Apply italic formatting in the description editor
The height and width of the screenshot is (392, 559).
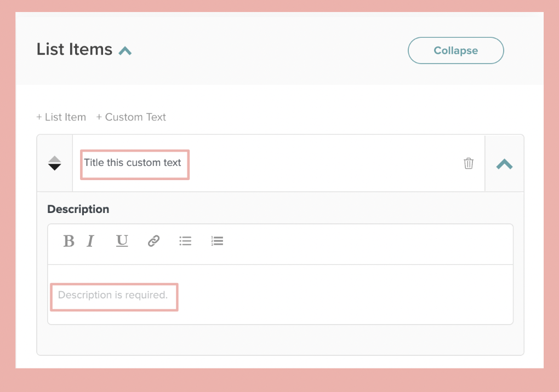[90, 241]
